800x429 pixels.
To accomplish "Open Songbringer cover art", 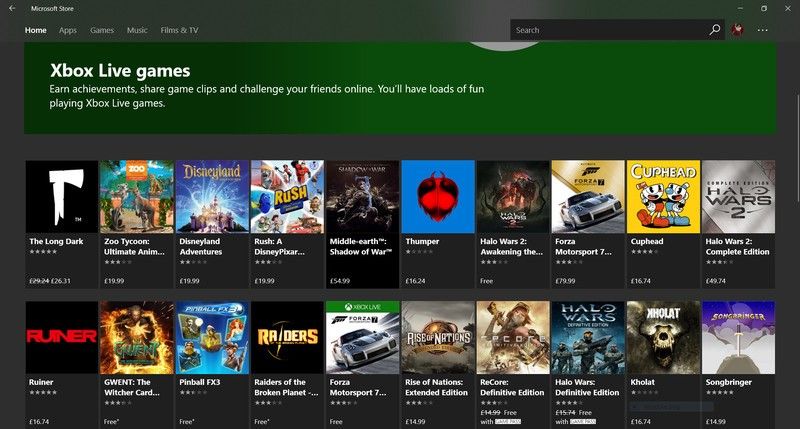I will click(739, 338).
